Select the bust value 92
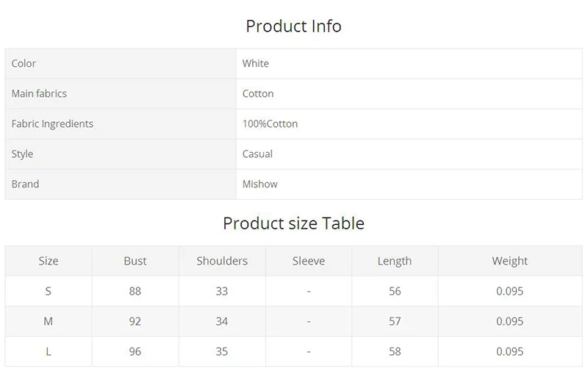This screenshot has height=377, width=588. [x=135, y=322]
